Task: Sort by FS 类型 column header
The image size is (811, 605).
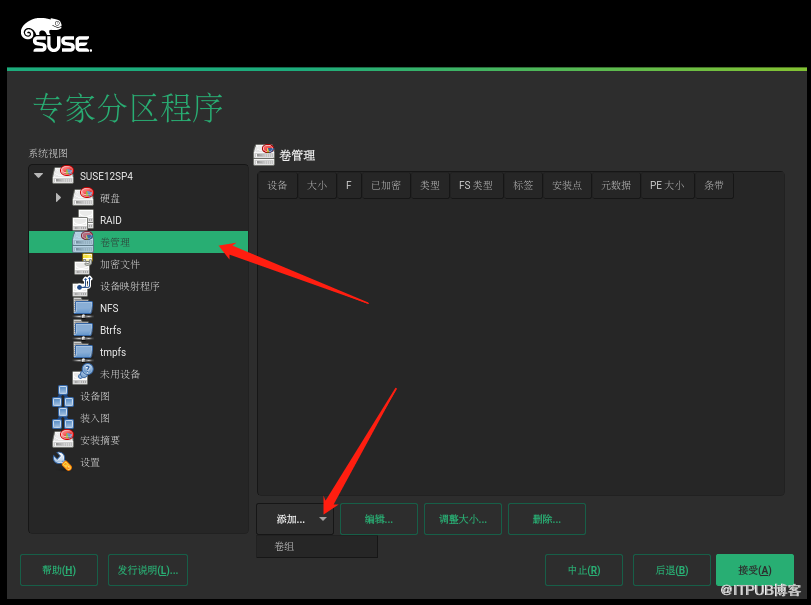Action: coord(476,185)
